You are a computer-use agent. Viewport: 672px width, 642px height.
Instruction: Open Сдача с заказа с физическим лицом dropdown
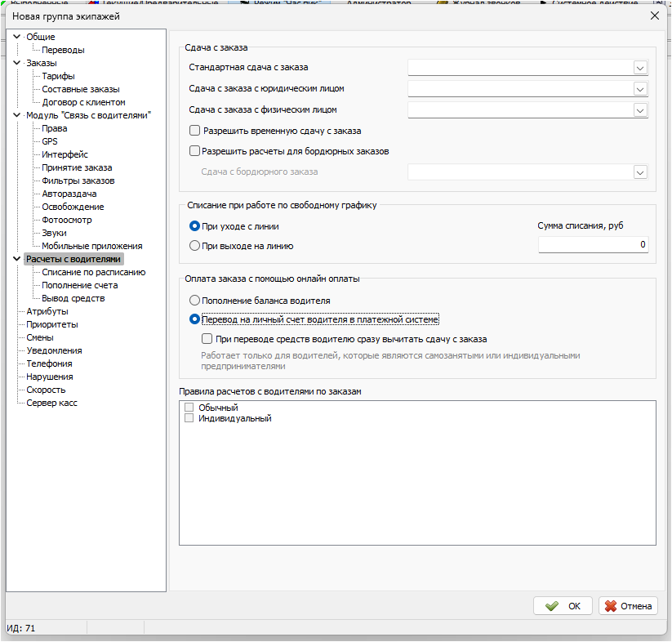(640, 110)
